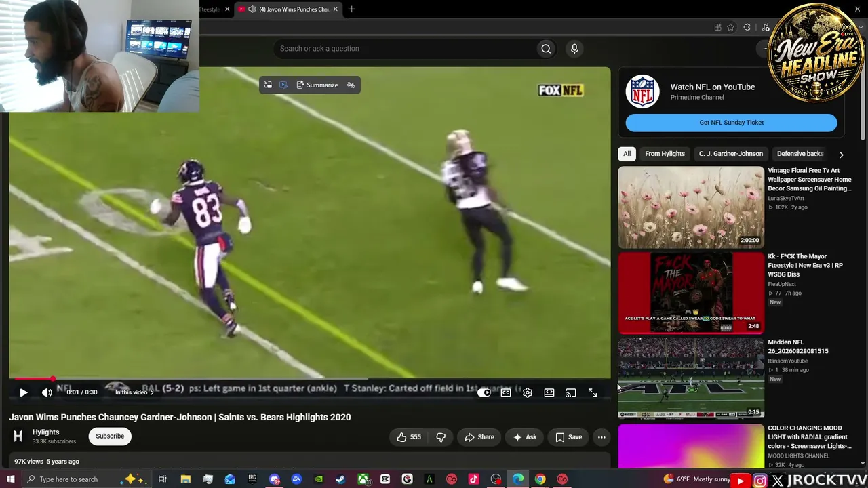Screen dimensions: 868x488
Task: Open Google Chrome from the taskbar
Action: coord(540,479)
